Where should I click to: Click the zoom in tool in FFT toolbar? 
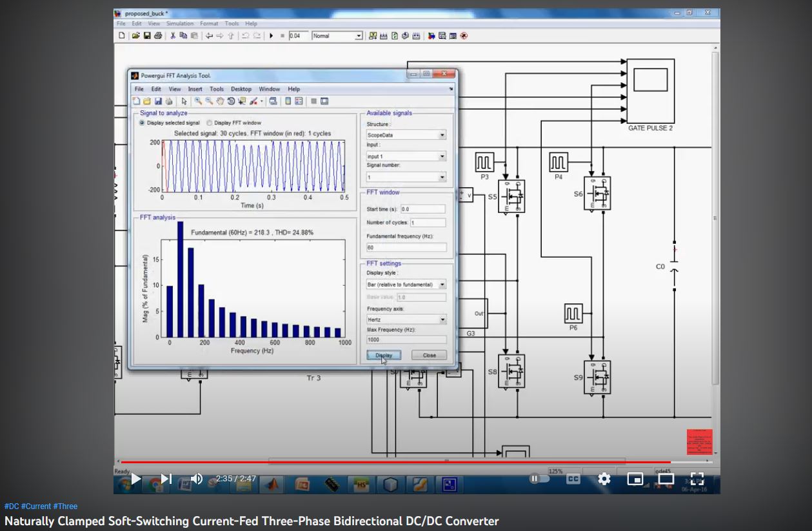click(198, 101)
